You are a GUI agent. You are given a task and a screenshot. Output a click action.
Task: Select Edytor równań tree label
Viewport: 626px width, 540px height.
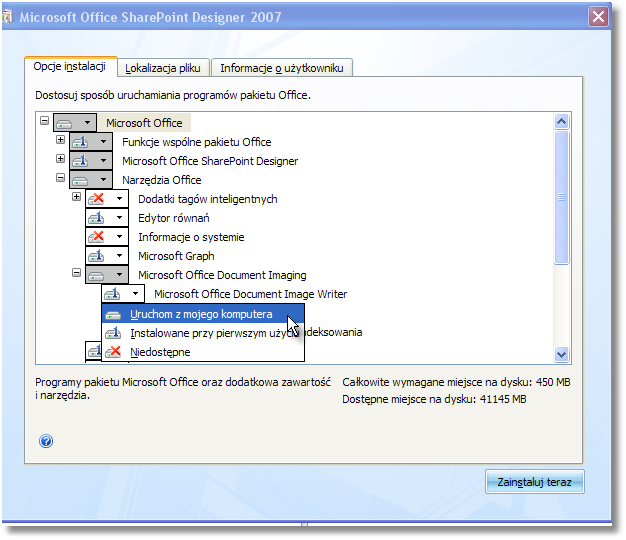174,218
